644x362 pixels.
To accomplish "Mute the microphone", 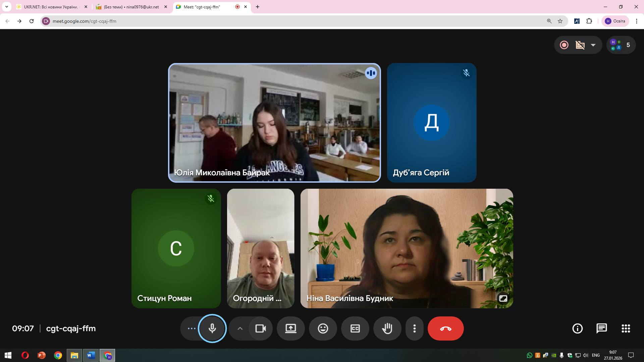I will (x=212, y=328).
